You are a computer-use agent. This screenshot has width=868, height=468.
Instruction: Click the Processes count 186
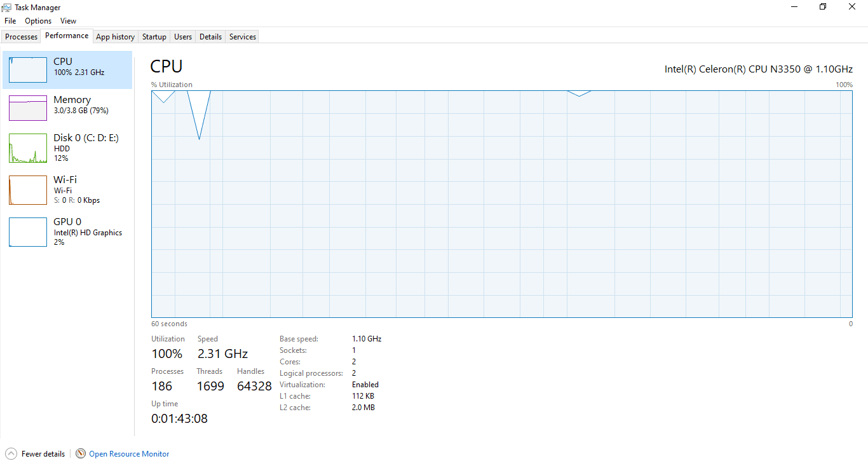tap(161, 386)
